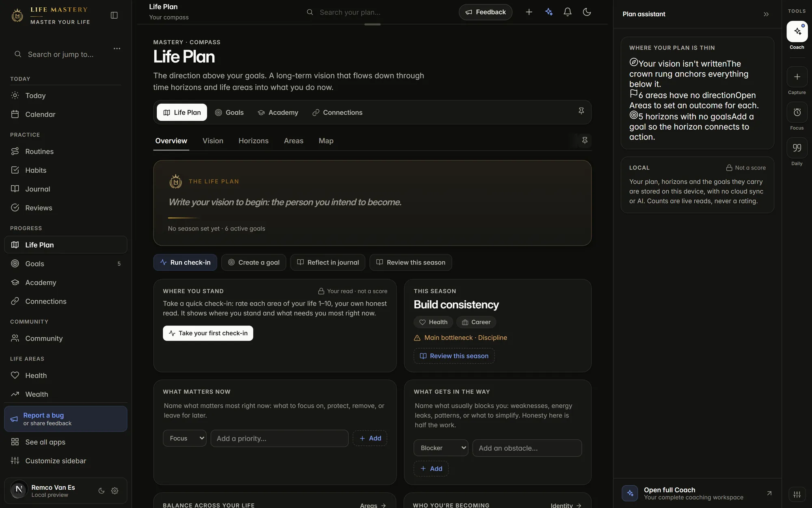Image resolution: width=812 pixels, height=508 pixels.
Task: Click Take your first check-in
Action: (208, 333)
